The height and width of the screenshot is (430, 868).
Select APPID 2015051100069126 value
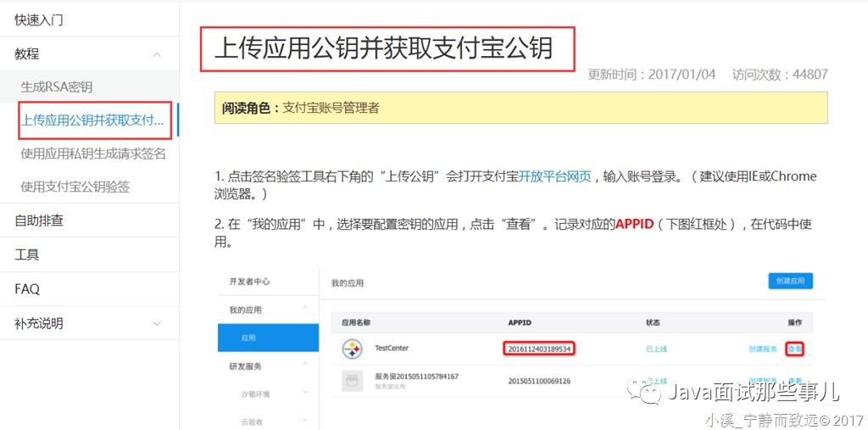coord(539,382)
